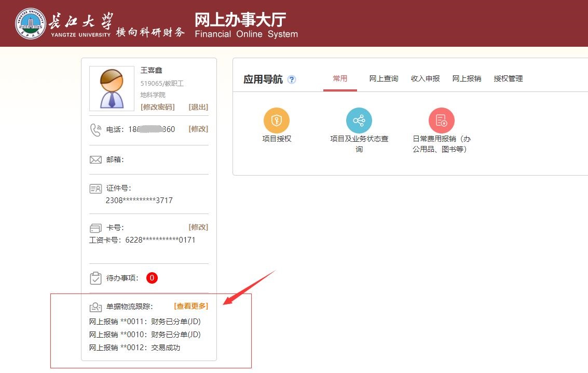The image size is (588, 373).
Task: Click the 退出 logout link
Action: (x=198, y=107)
